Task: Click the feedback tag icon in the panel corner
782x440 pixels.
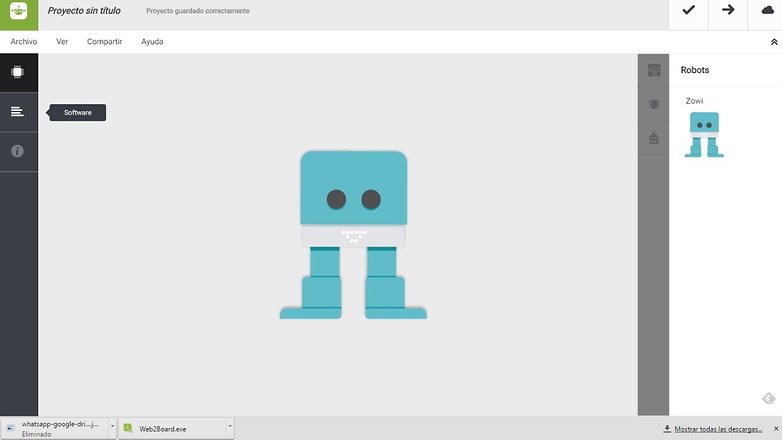Action: (769, 398)
